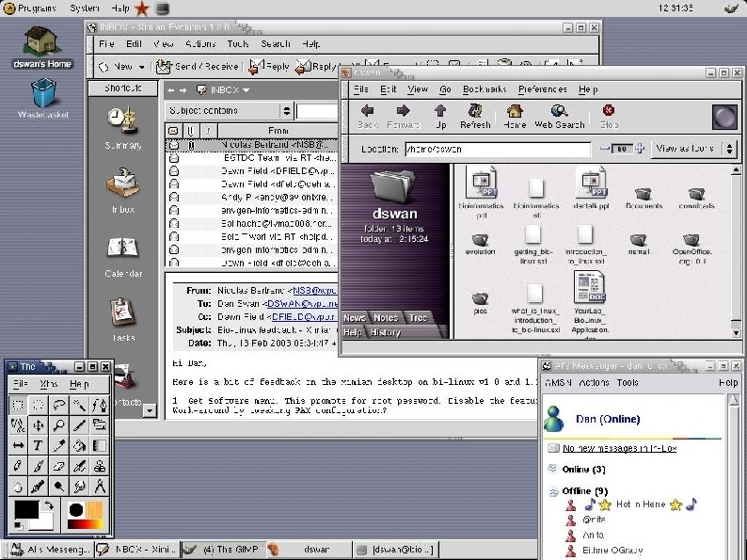The height and width of the screenshot is (560, 747).
Task: Open the Calendar shortcut in Evolution
Action: click(123, 257)
